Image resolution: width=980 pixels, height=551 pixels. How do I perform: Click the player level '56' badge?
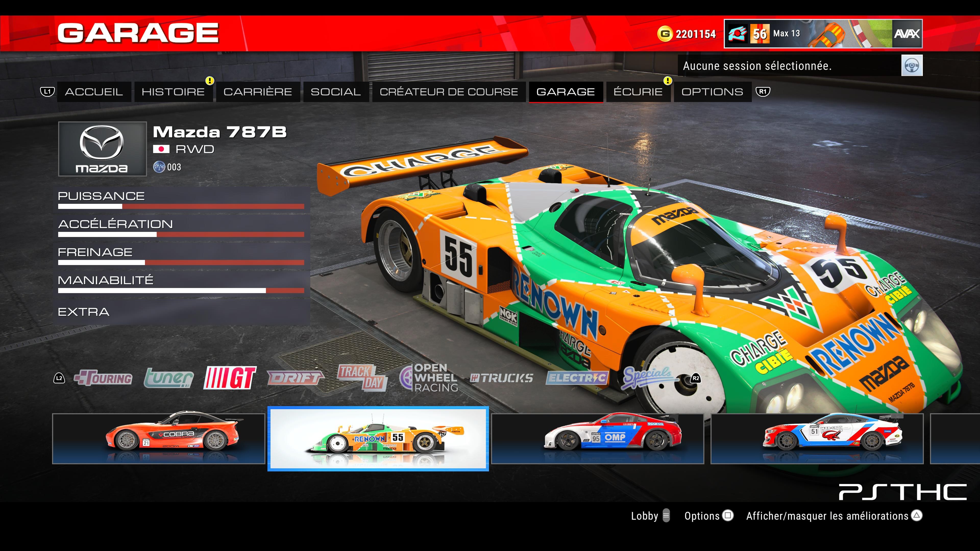pyautogui.click(x=760, y=34)
